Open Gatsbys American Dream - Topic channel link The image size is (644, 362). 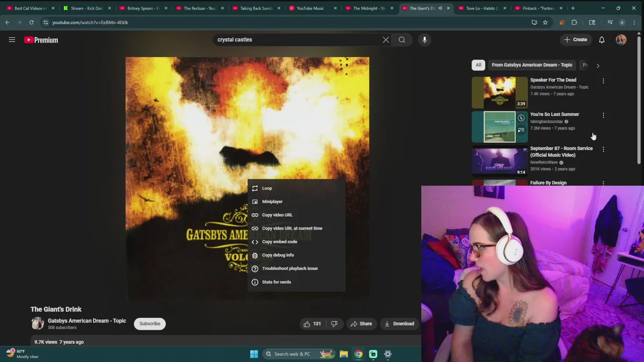click(x=87, y=321)
